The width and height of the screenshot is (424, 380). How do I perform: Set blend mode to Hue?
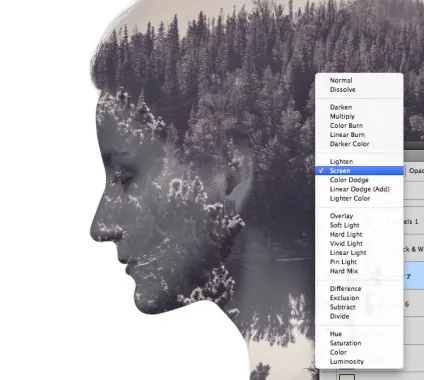(359, 334)
